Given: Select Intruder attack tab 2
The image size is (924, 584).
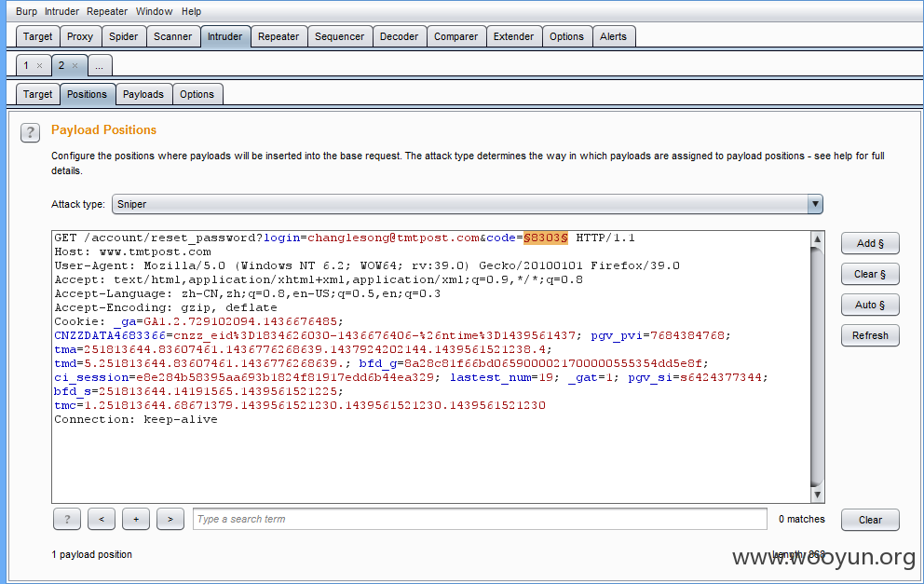Looking at the screenshot, I should point(61,65).
